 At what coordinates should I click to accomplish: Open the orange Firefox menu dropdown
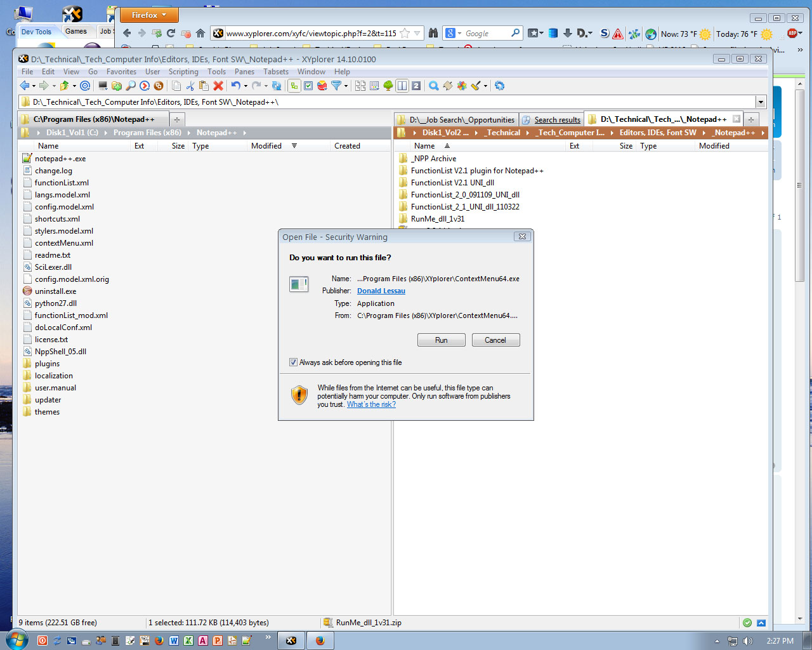(149, 14)
